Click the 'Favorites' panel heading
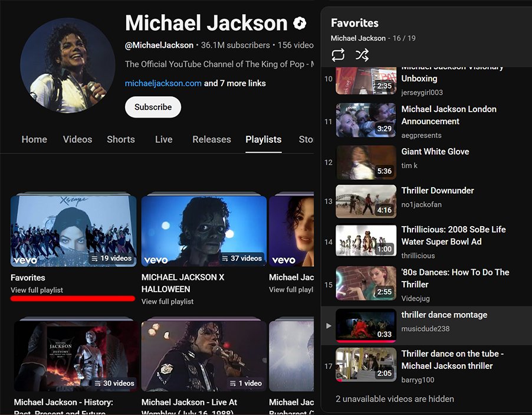Viewport: 532px width, 415px height. point(354,23)
